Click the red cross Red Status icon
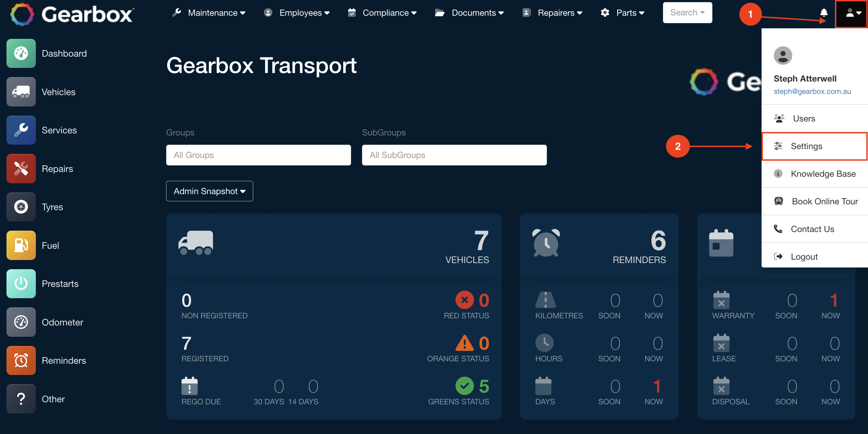This screenshot has height=434, width=868. (464, 300)
